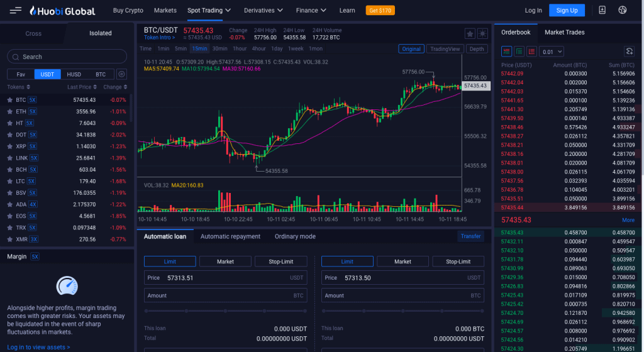Select the 1day chart interval
This screenshot has height=352, width=644.
pos(277,48)
